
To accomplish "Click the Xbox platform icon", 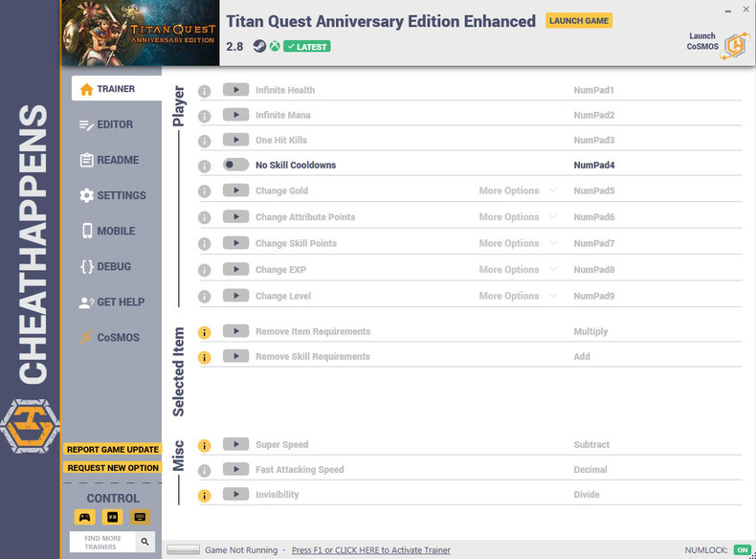I will click(275, 46).
